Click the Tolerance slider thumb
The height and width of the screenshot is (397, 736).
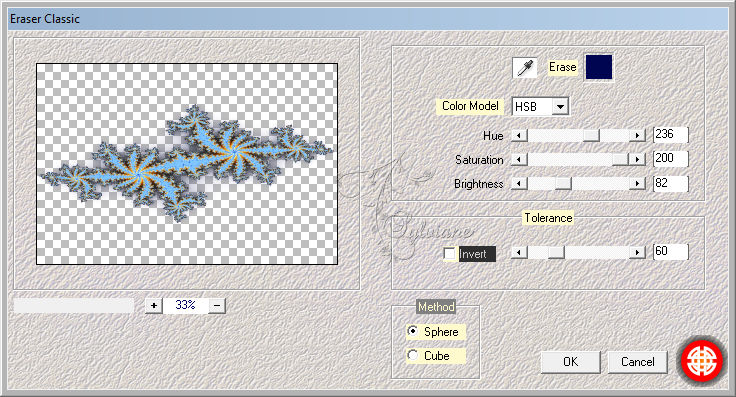[x=556, y=252]
